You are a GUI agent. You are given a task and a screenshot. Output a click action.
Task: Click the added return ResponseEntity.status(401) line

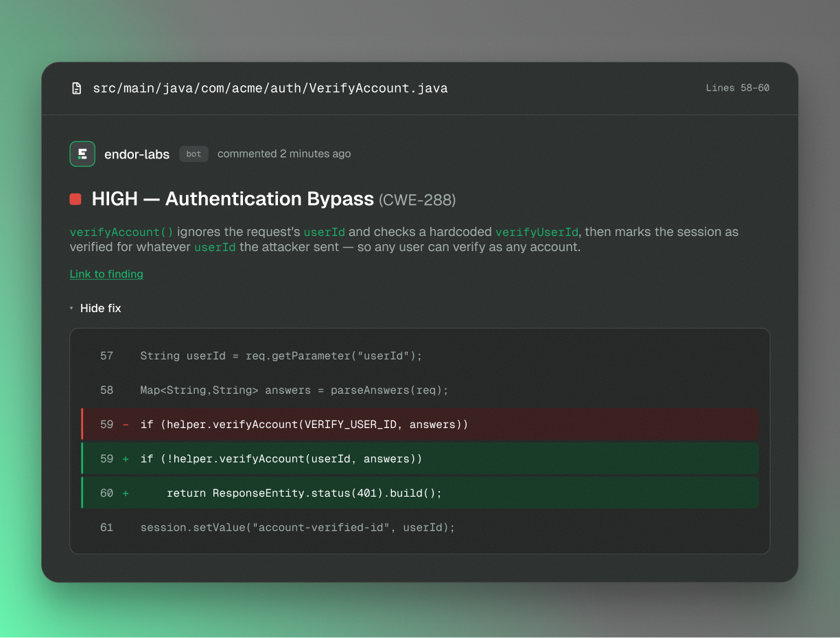[420, 493]
